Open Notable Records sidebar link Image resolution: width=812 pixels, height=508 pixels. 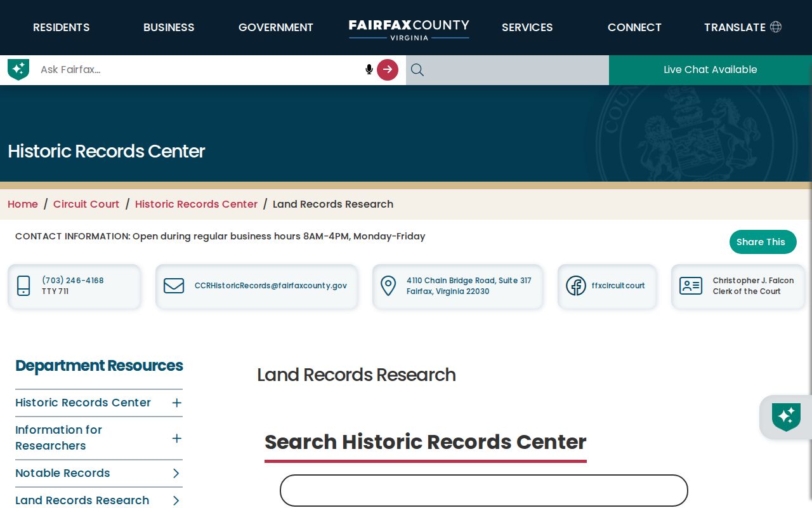tap(63, 473)
